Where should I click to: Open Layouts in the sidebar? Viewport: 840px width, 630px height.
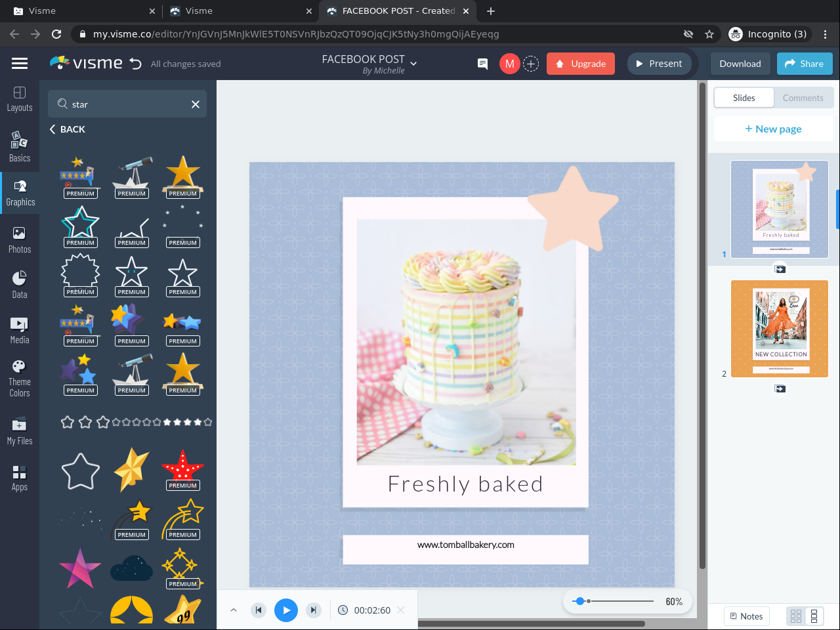click(20, 99)
